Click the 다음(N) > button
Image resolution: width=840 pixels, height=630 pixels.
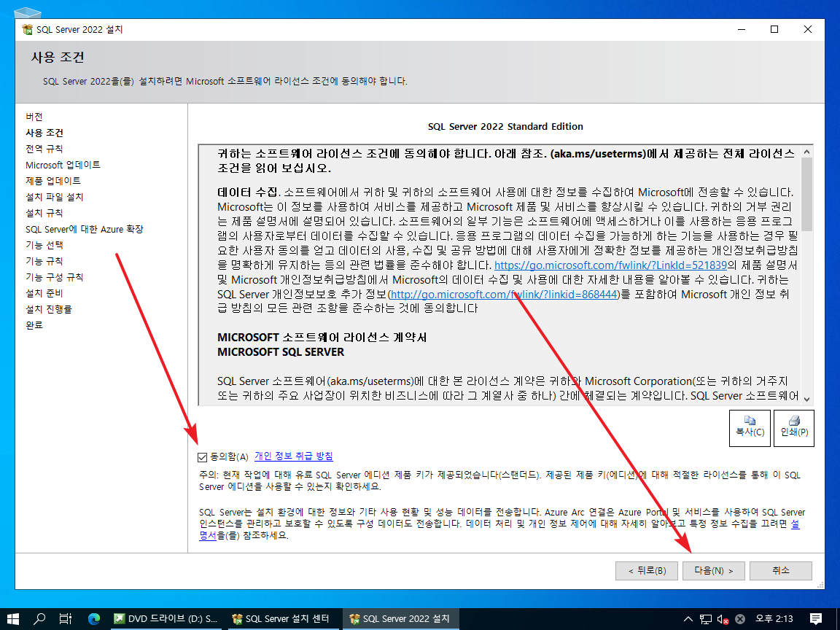[714, 570]
